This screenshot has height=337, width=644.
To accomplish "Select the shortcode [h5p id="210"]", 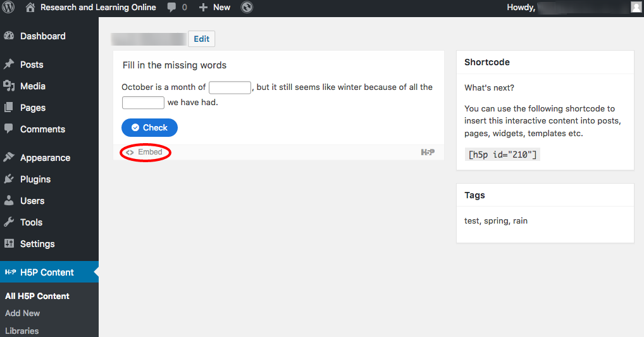I will [x=502, y=155].
